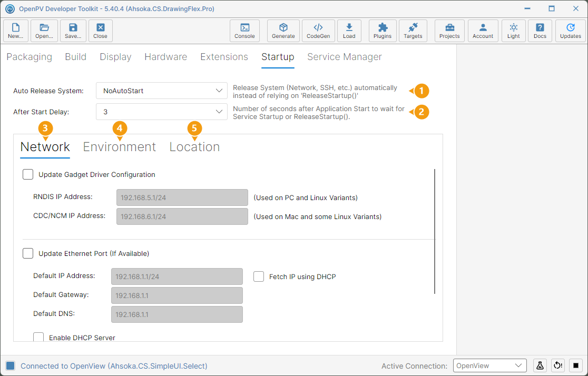Show the Projects panel
The height and width of the screenshot is (376, 588).
point(449,31)
